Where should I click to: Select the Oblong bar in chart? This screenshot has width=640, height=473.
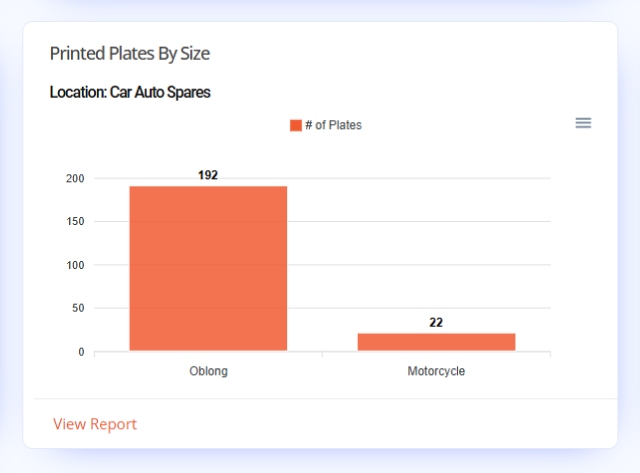pyautogui.click(x=208, y=268)
